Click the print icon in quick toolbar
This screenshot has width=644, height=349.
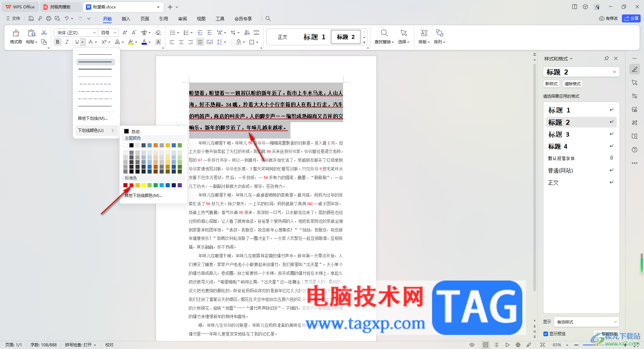(49, 18)
